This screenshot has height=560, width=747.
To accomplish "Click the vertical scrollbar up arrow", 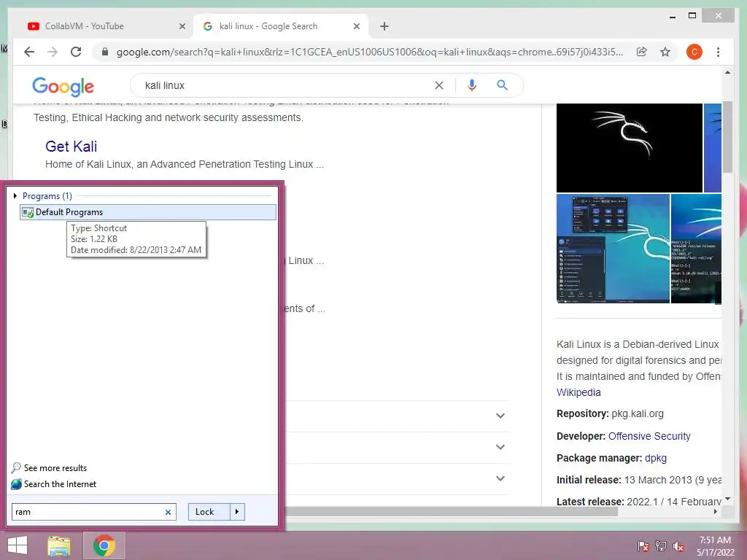I will tap(727, 72).
